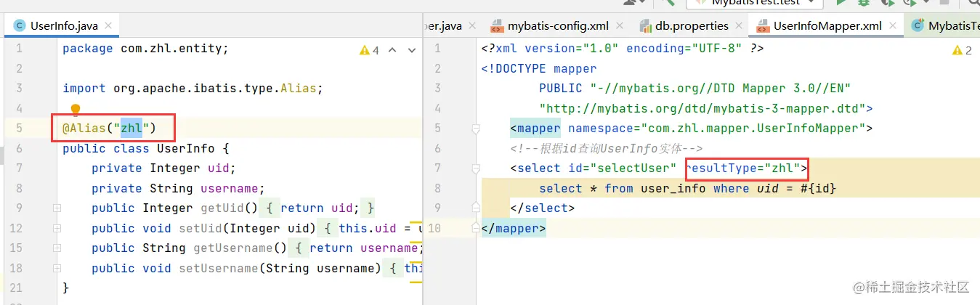Expand the folded setUid method in gutter
The height and width of the screenshot is (305, 980).
pos(56,229)
